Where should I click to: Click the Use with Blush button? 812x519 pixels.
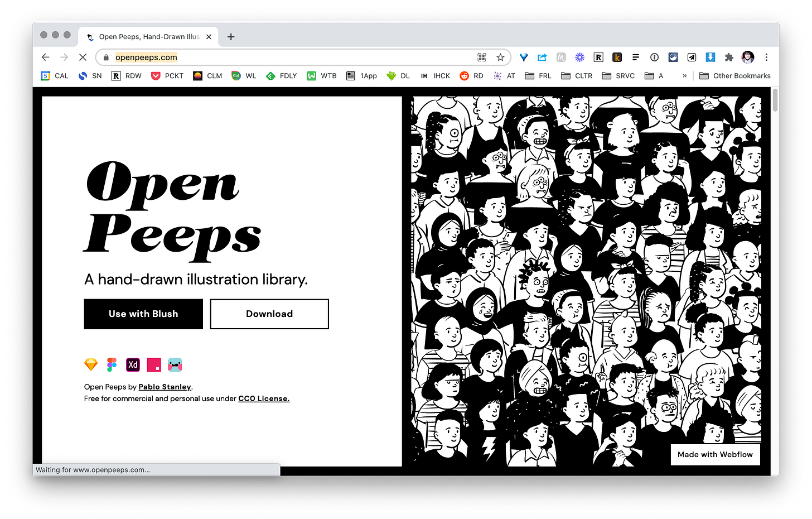143,314
